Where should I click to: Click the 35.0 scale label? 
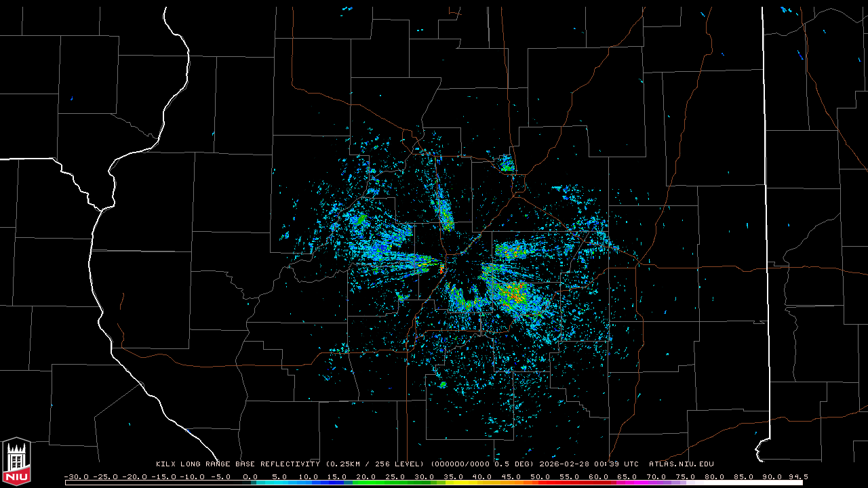click(453, 477)
